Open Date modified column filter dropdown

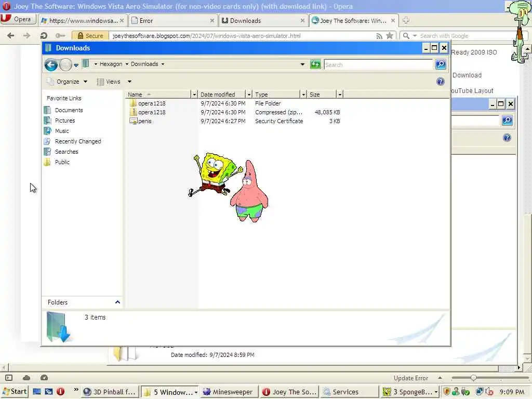pyautogui.click(x=249, y=95)
